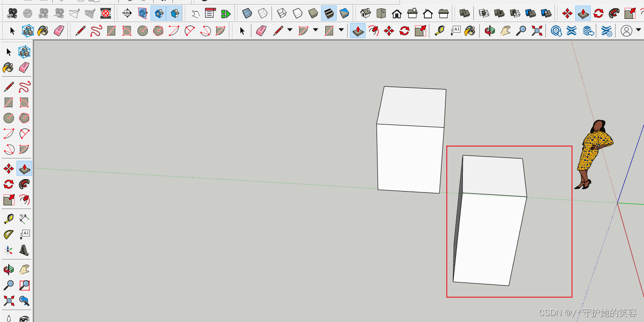Toggle Back Edges style

tap(263, 13)
